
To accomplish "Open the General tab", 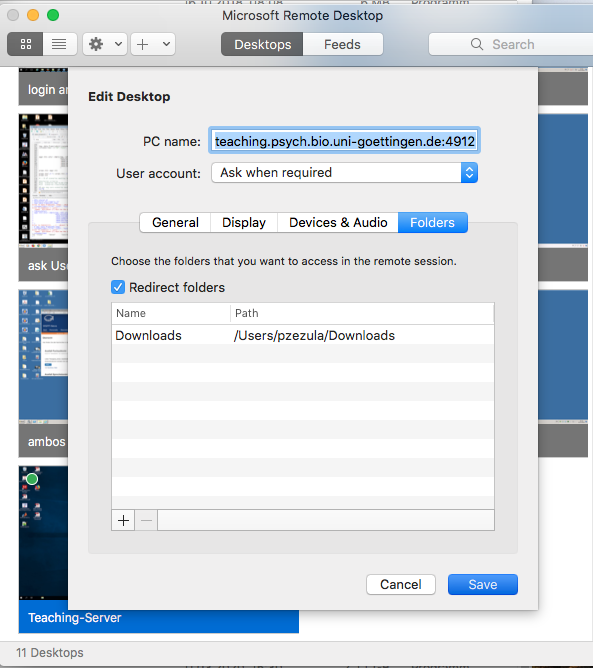I will point(175,222).
